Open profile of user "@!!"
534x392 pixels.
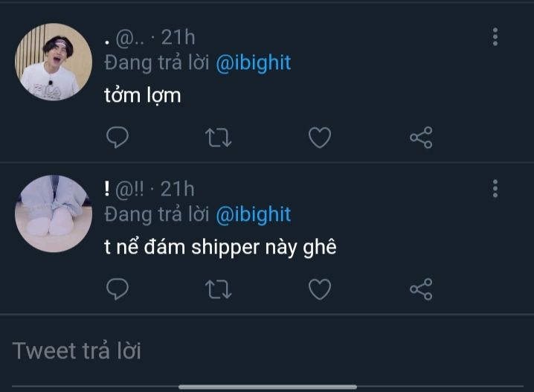pos(129,190)
